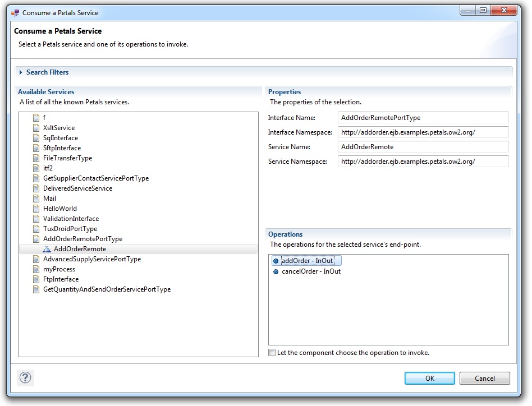The height and width of the screenshot is (406, 532).
Task: Click the FtpInterface document icon
Action: tap(36, 279)
